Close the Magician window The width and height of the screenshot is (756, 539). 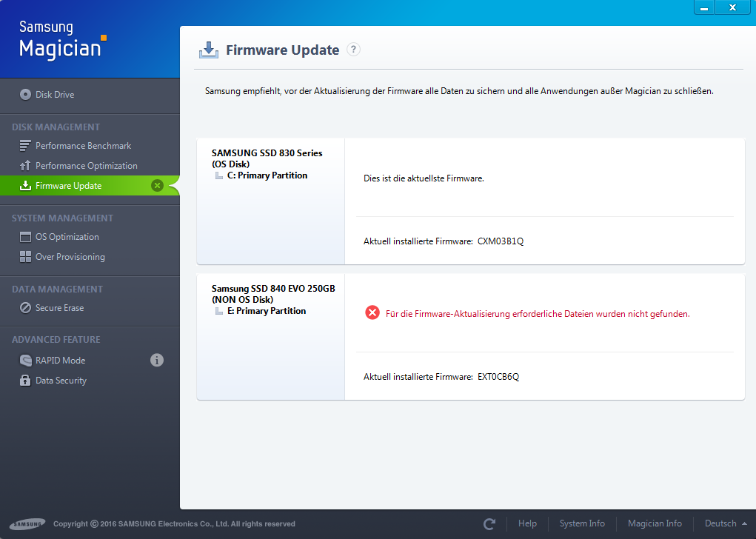(732, 7)
